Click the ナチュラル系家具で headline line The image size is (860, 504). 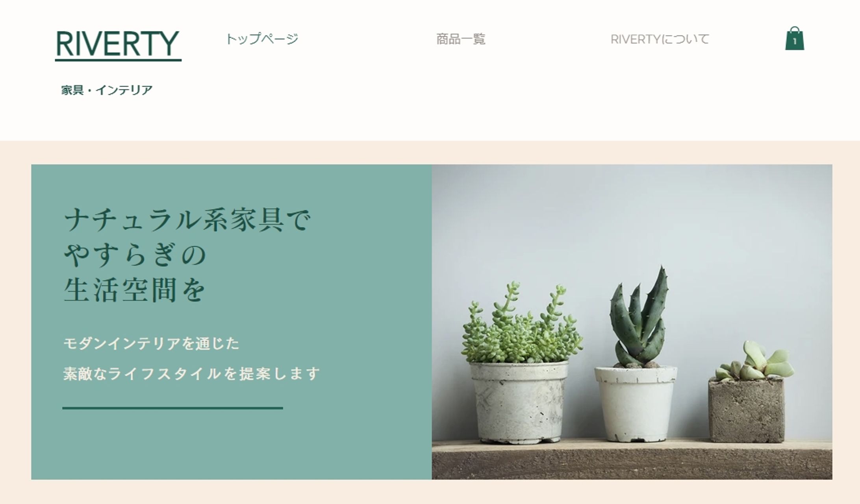click(x=187, y=220)
